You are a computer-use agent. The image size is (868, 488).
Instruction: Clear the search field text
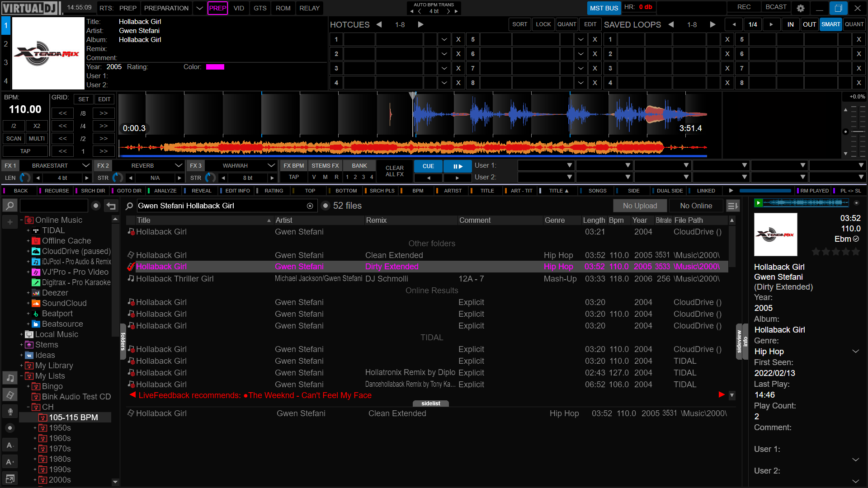coord(310,206)
